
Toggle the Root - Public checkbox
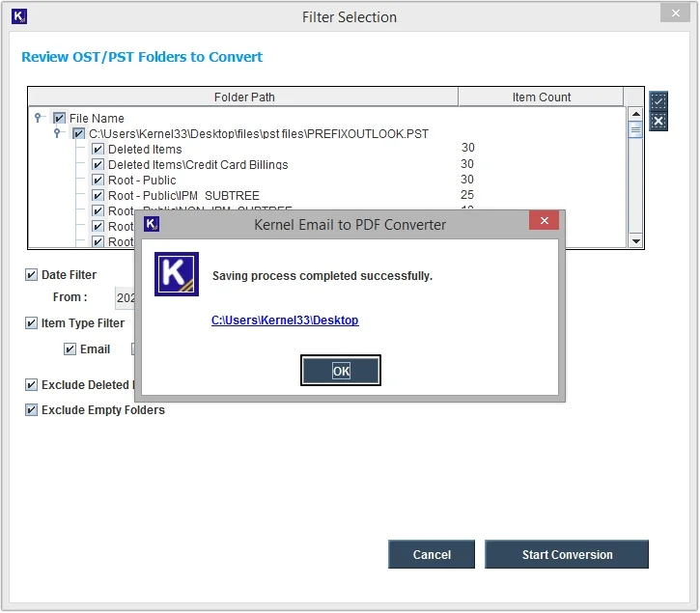pos(98,180)
